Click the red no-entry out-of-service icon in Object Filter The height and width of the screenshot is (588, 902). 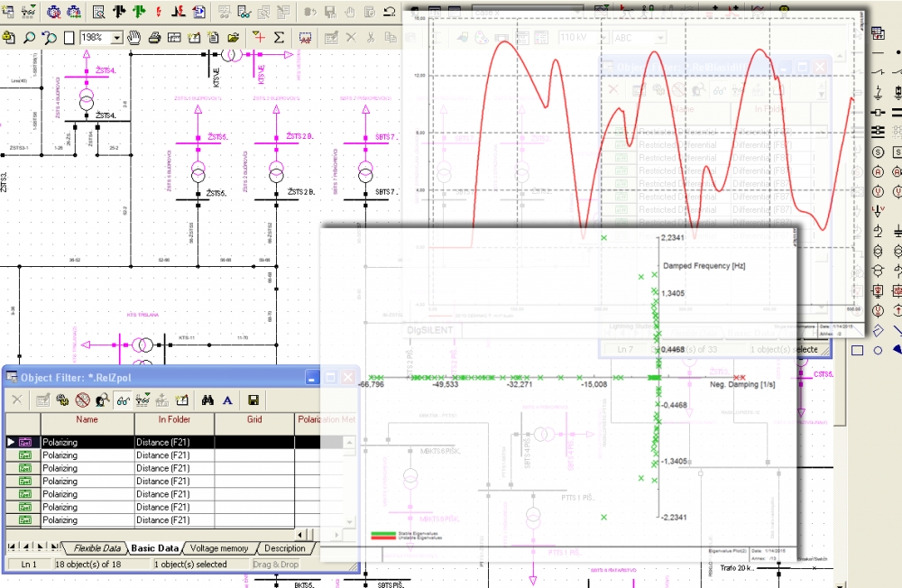pyautogui.click(x=83, y=400)
